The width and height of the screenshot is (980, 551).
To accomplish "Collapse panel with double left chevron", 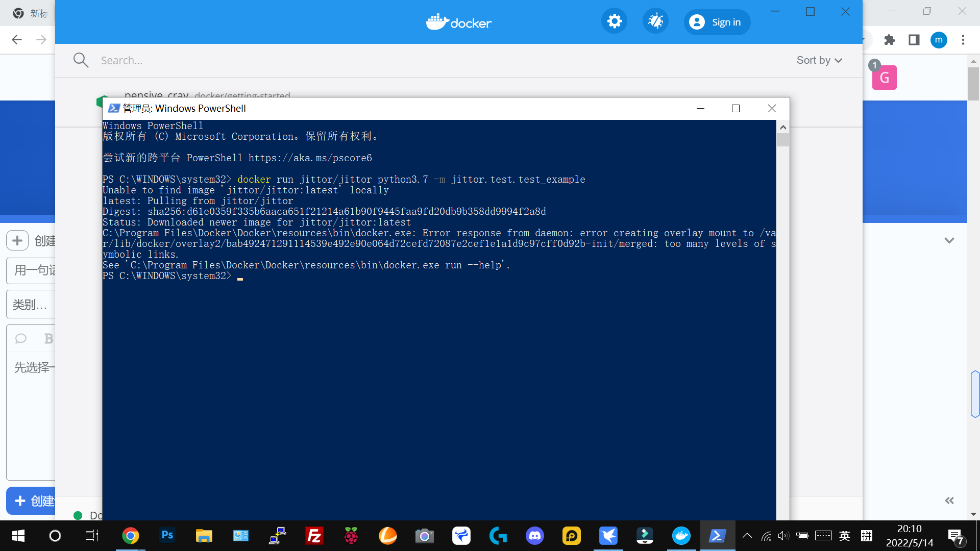I will (949, 500).
